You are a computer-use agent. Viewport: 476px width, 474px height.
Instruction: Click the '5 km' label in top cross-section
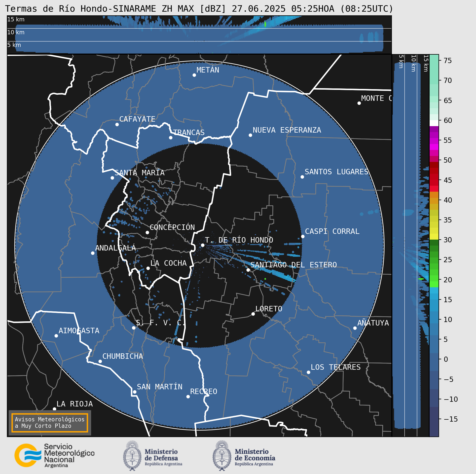(14, 45)
